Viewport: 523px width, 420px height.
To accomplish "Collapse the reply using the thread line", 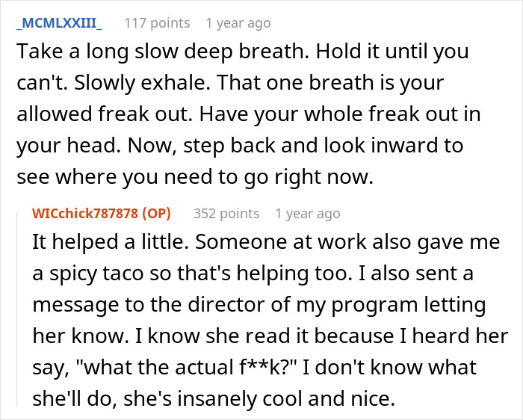I will 17,309.
